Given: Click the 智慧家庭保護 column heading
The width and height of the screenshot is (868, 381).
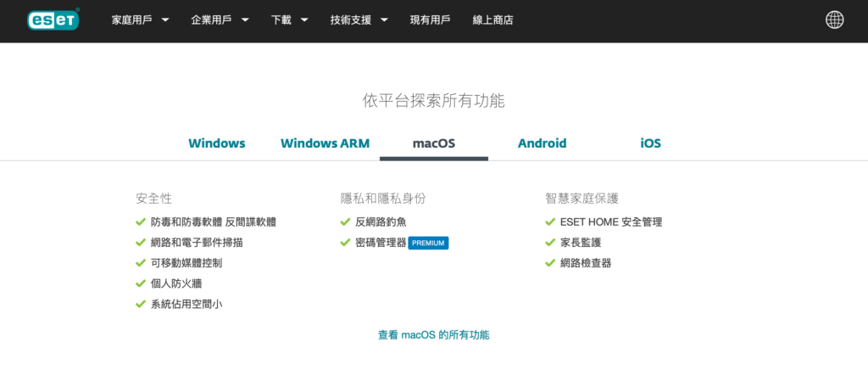Looking at the screenshot, I should [x=581, y=199].
